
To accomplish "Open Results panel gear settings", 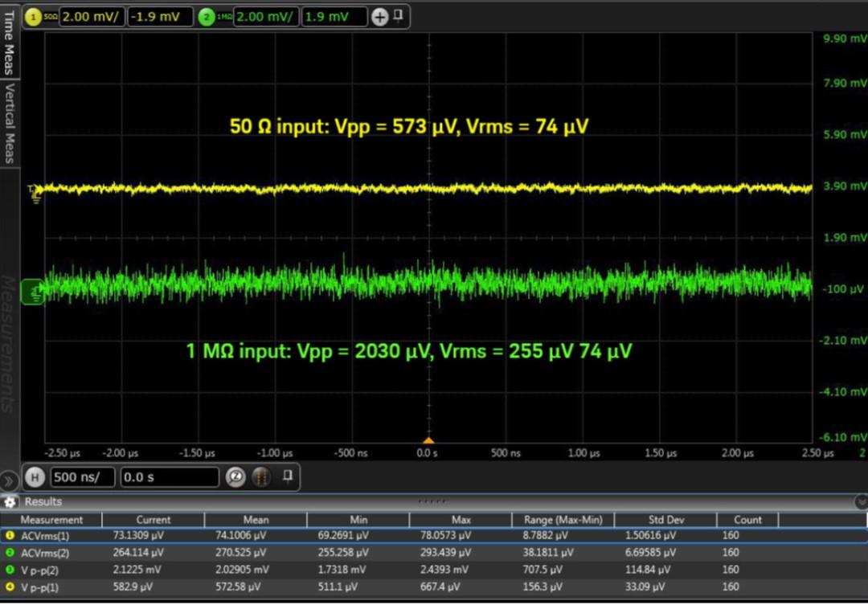I will (x=10, y=502).
